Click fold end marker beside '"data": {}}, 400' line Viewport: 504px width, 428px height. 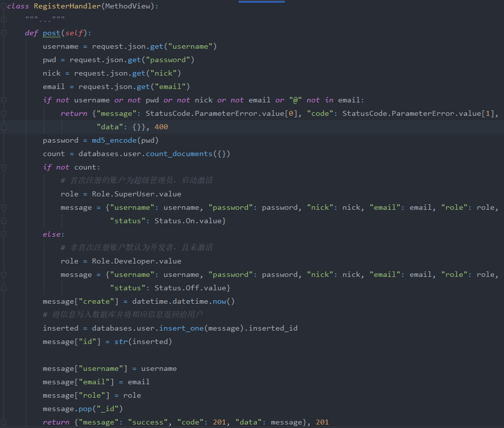click(3, 127)
